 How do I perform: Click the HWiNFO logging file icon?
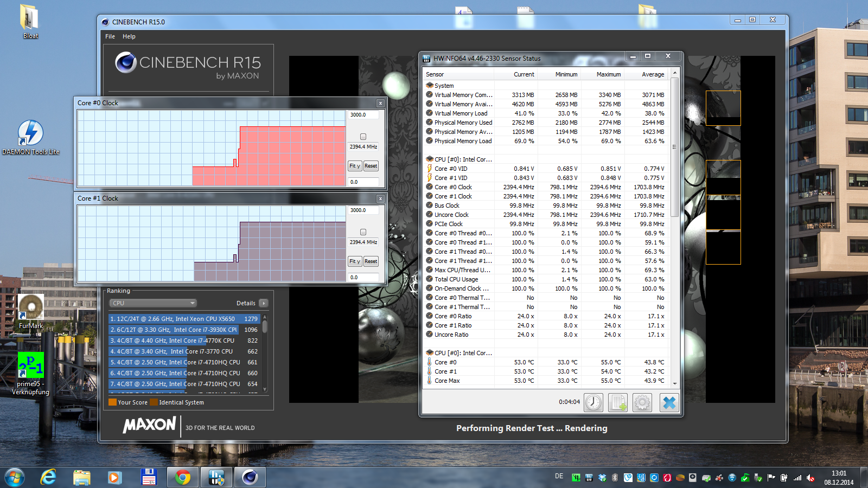pyautogui.click(x=618, y=402)
